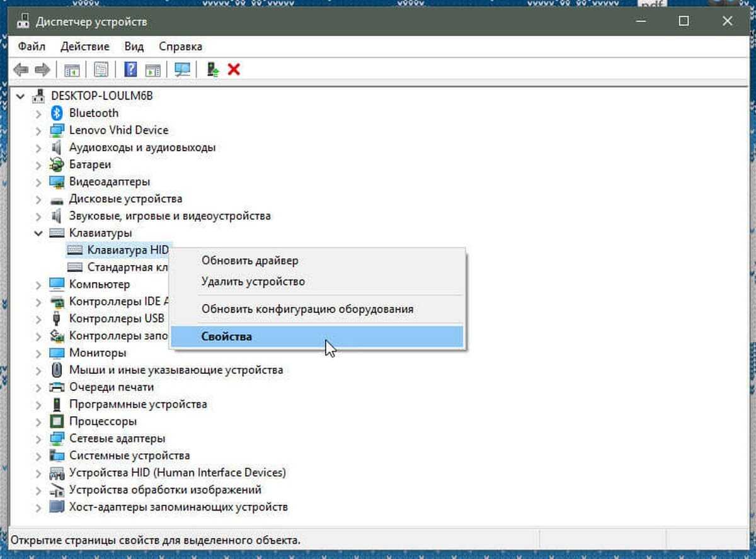Click the Bluetooth device category icon

click(x=57, y=113)
